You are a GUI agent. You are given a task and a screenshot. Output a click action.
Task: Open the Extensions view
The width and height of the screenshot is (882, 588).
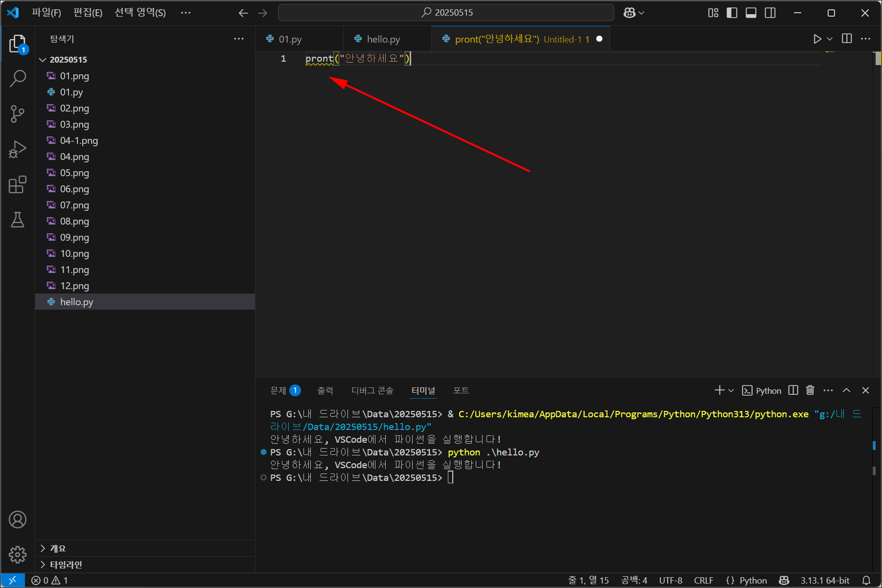(x=18, y=184)
